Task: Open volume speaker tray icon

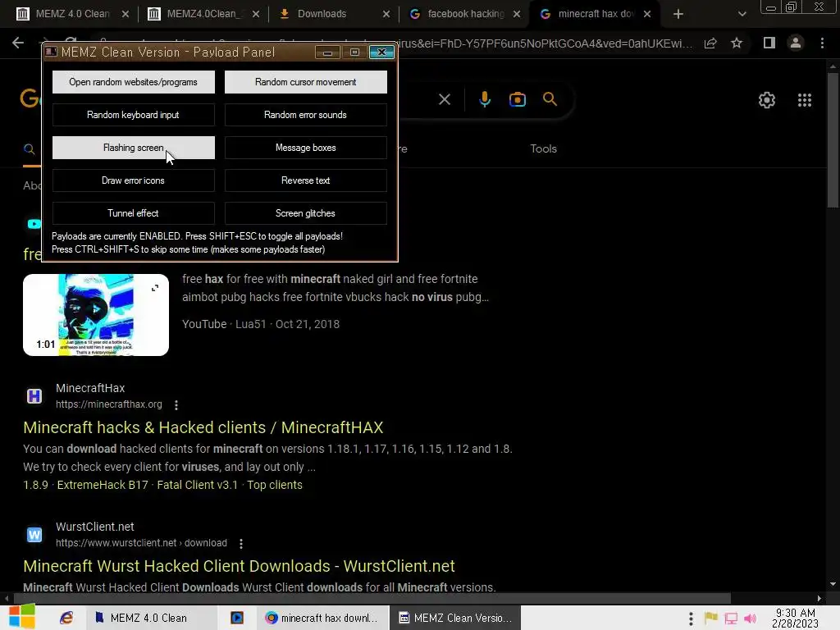Action: click(x=751, y=619)
